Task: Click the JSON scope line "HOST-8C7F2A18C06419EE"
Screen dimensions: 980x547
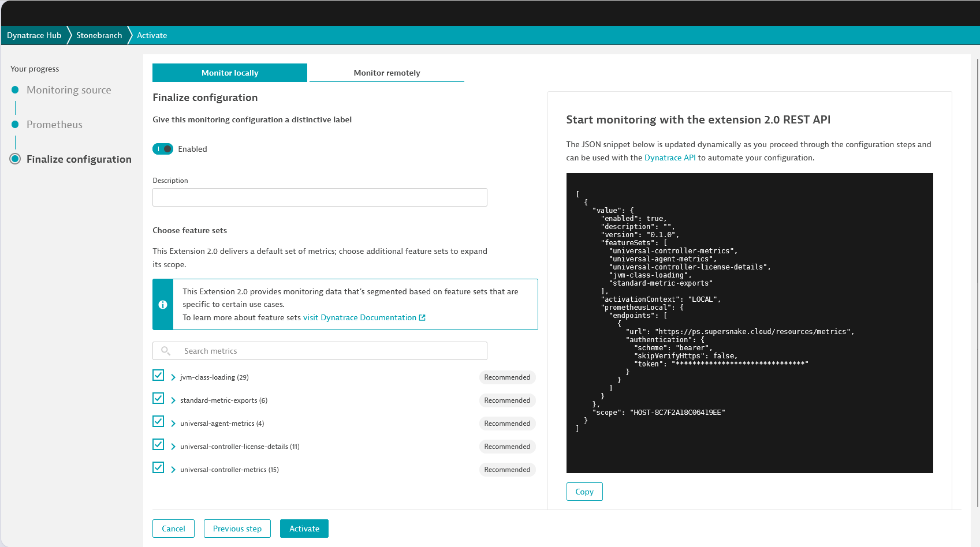Action: (x=659, y=413)
